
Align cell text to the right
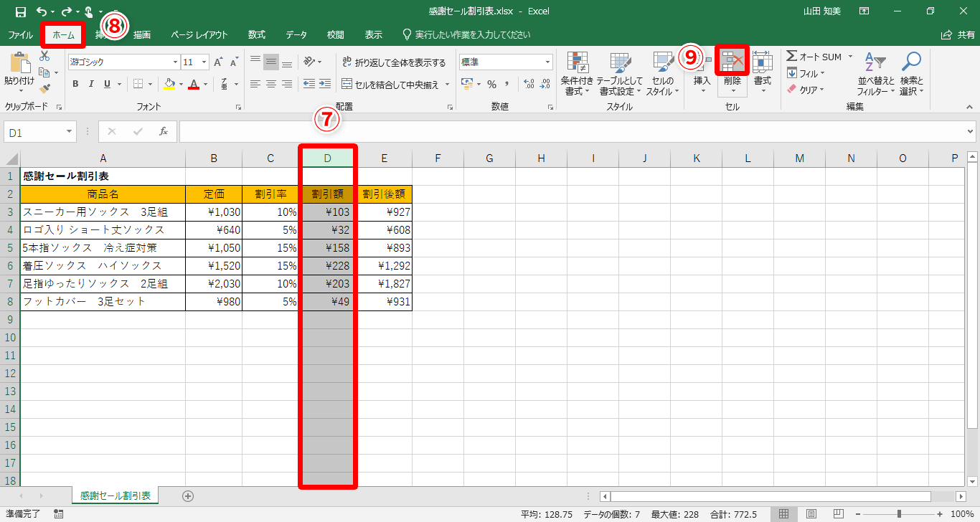coord(287,84)
